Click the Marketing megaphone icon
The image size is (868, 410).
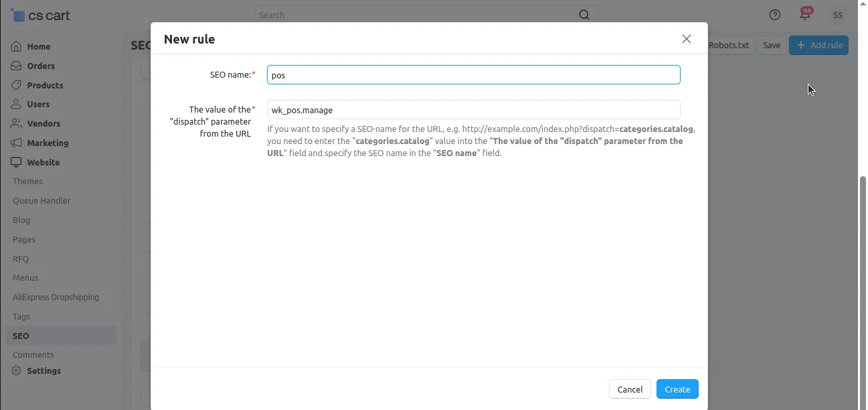pyautogui.click(x=16, y=143)
